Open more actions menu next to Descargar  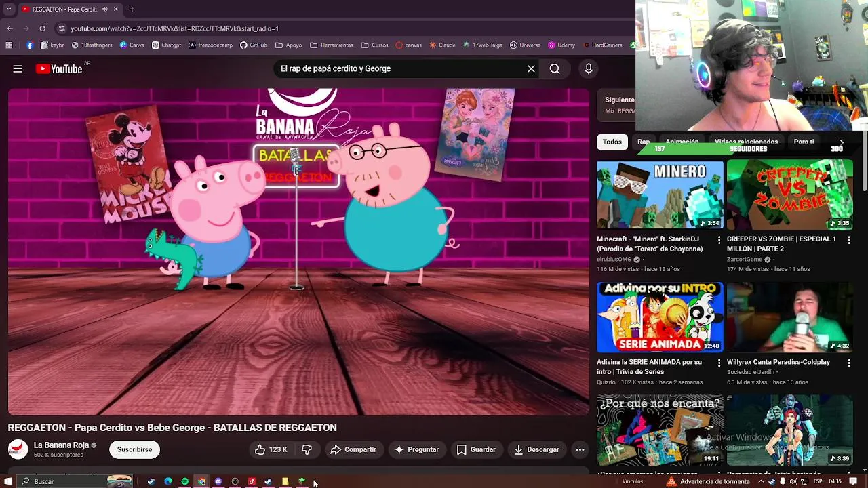click(x=580, y=449)
